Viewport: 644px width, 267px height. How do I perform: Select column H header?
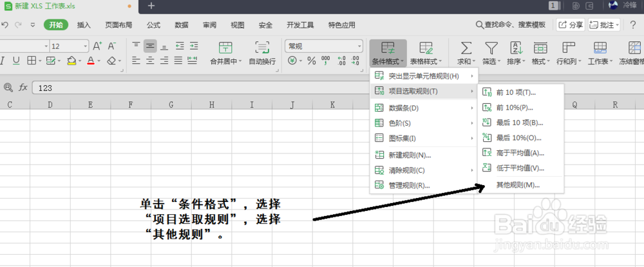[x=211, y=105]
